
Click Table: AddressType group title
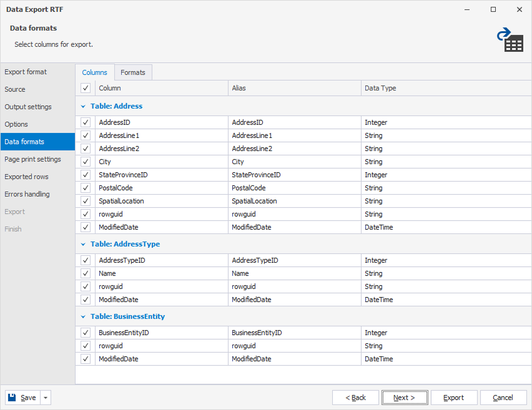click(x=126, y=244)
